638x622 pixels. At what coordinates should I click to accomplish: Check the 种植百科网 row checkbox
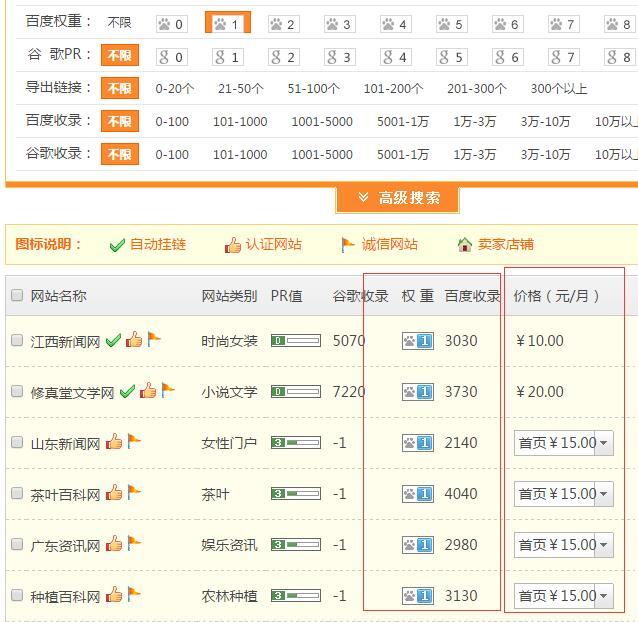[17, 596]
